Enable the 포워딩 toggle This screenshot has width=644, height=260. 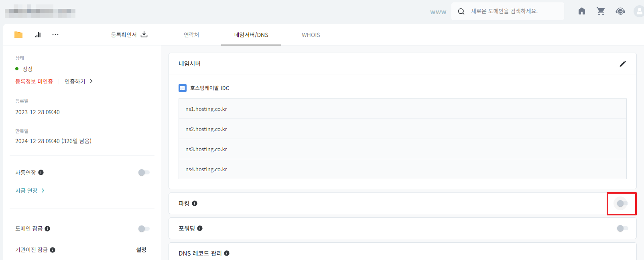click(622, 228)
